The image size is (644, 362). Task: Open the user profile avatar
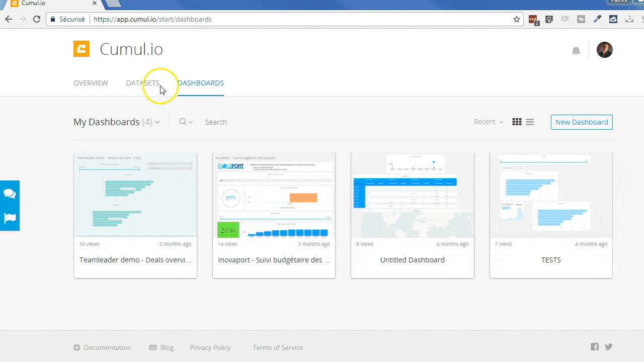(605, 50)
